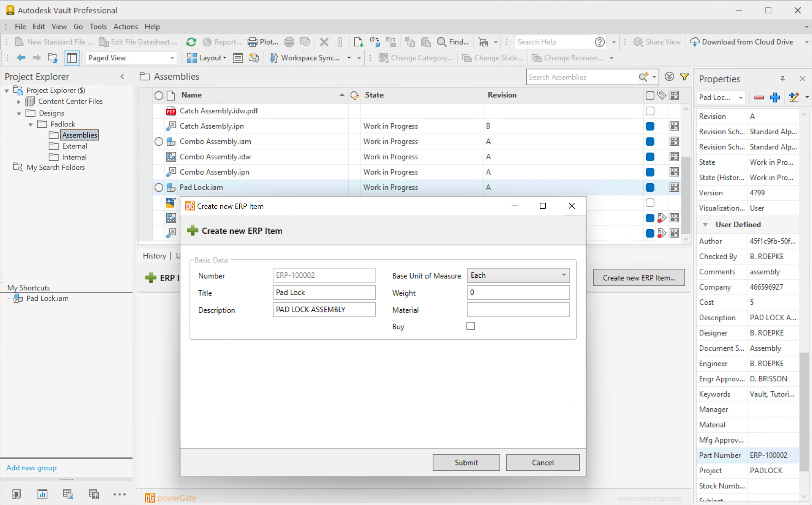Viewport: 812px width, 505px height.
Task: Click Add new group link
Action: [x=31, y=468]
